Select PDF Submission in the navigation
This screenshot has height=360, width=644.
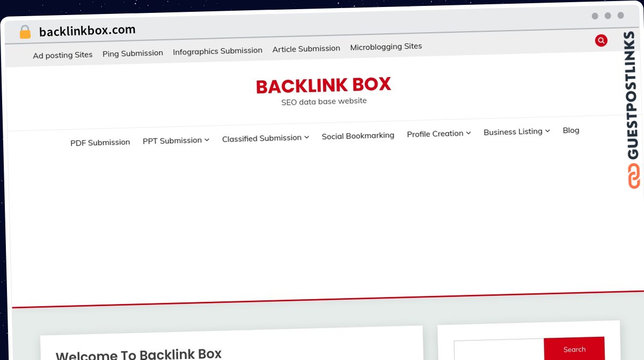[x=100, y=142]
